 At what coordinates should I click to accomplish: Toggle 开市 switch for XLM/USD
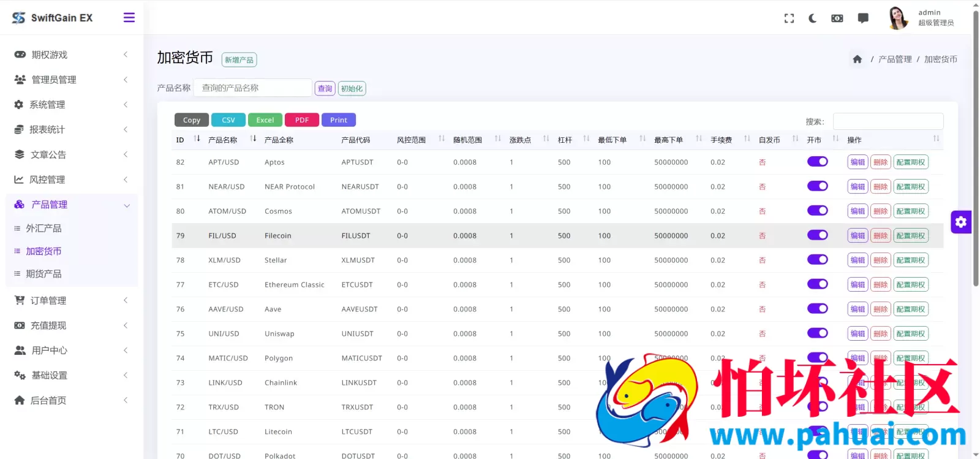click(817, 260)
